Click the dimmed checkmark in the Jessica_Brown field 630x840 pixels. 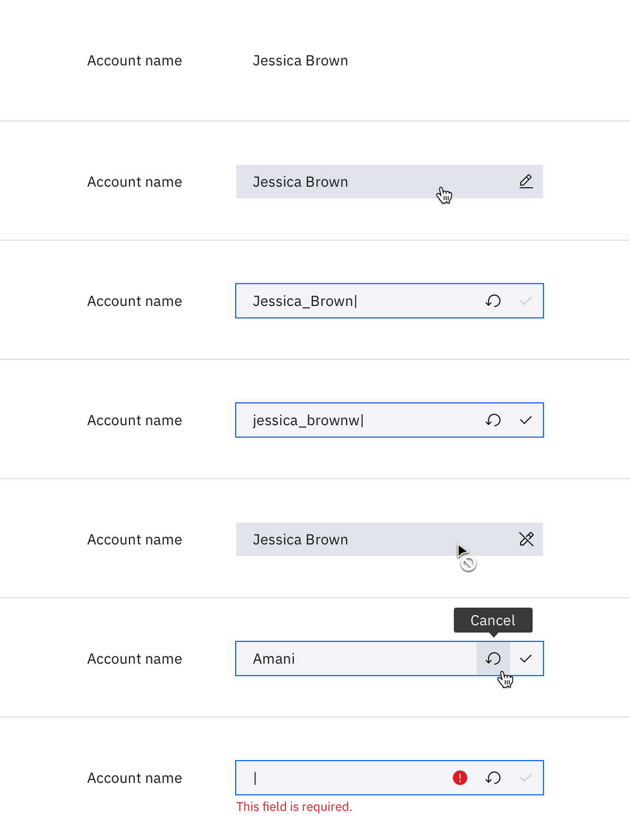pos(526,301)
